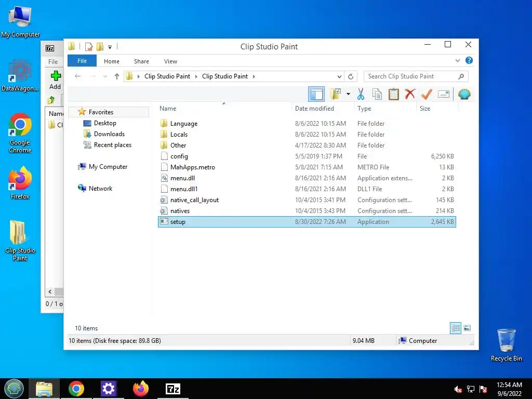Open the settings gear taskbar icon
The height and width of the screenshot is (399, 532).
pos(108,389)
